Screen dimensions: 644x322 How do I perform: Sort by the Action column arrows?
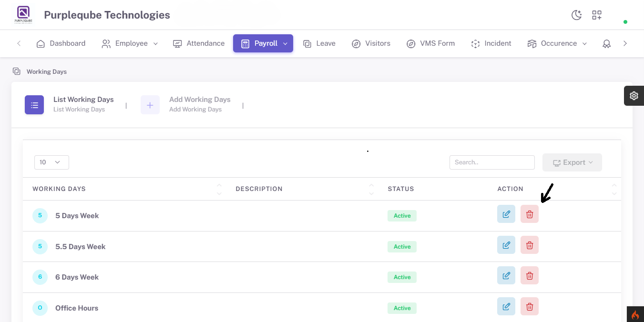point(614,189)
